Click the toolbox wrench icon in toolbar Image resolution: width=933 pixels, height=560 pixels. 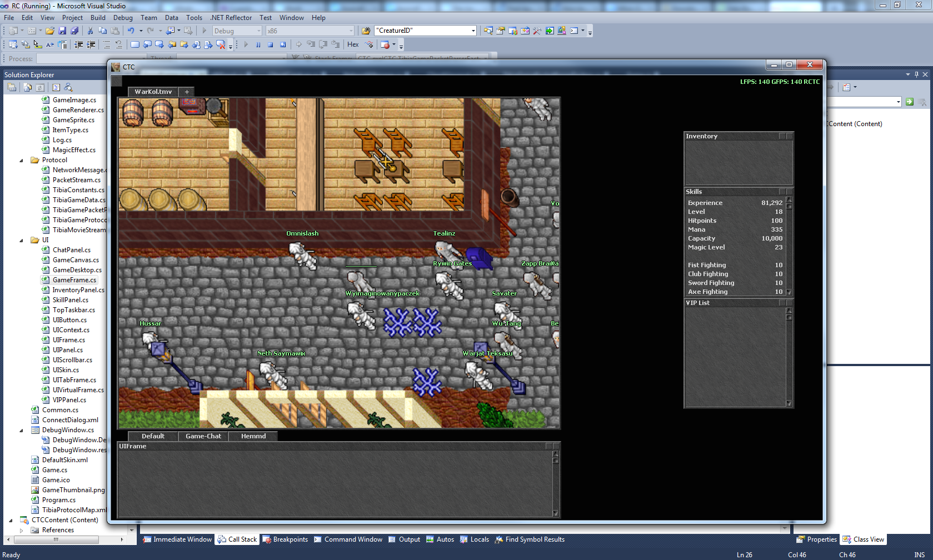(x=537, y=31)
